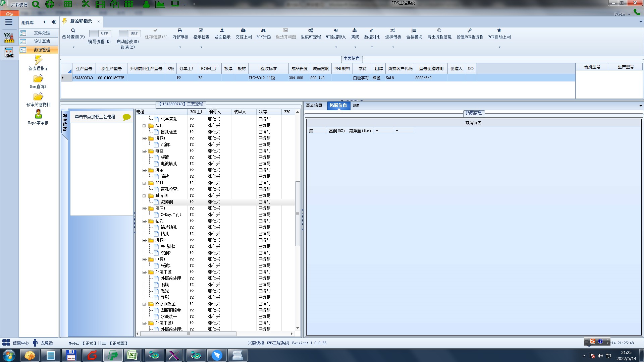This screenshot has height=362, width=644.
Task: Click the 生成MI流程 gears icon
Action: pos(311,31)
